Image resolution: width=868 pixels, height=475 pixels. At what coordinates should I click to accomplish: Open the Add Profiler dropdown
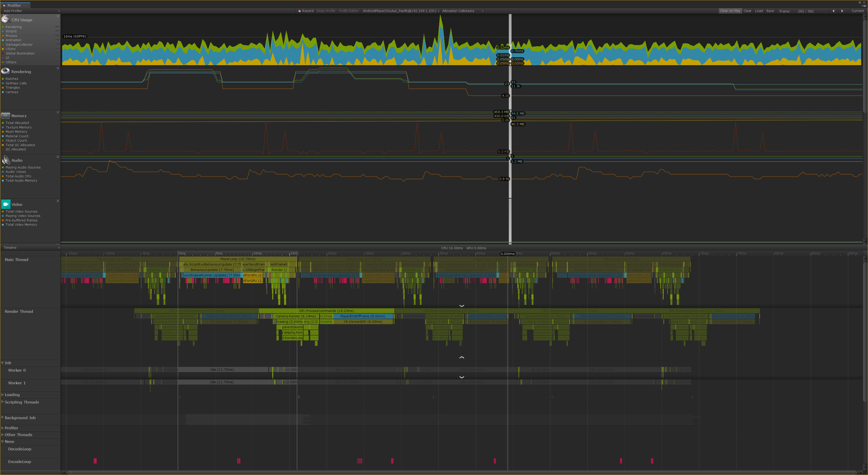(x=31, y=11)
